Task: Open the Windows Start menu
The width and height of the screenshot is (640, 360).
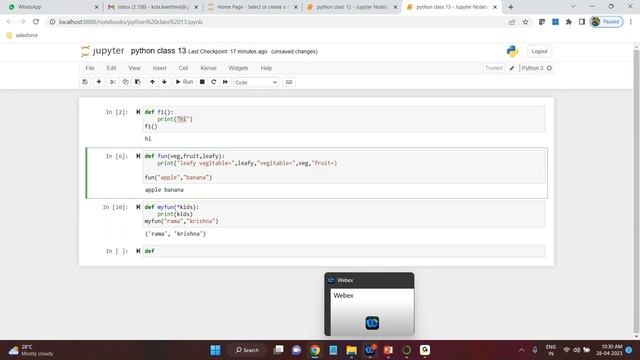Action: click(x=216, y=350)
